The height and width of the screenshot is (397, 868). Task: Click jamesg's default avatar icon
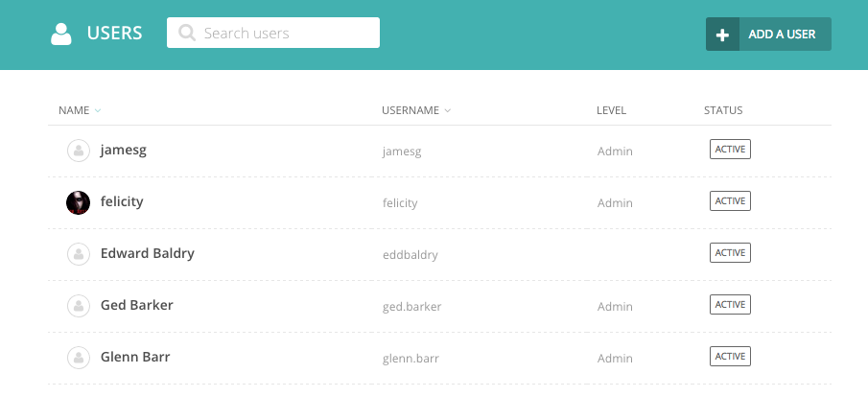click(x=78, y=151)
